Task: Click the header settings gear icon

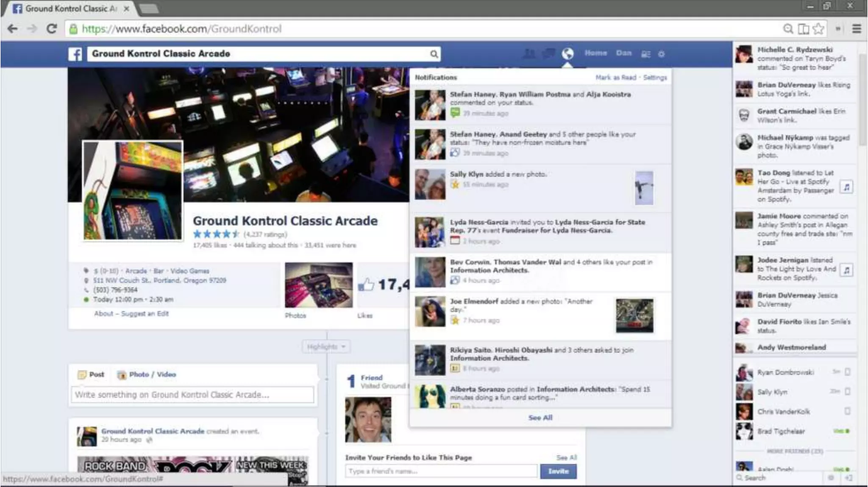Action: 661,54
